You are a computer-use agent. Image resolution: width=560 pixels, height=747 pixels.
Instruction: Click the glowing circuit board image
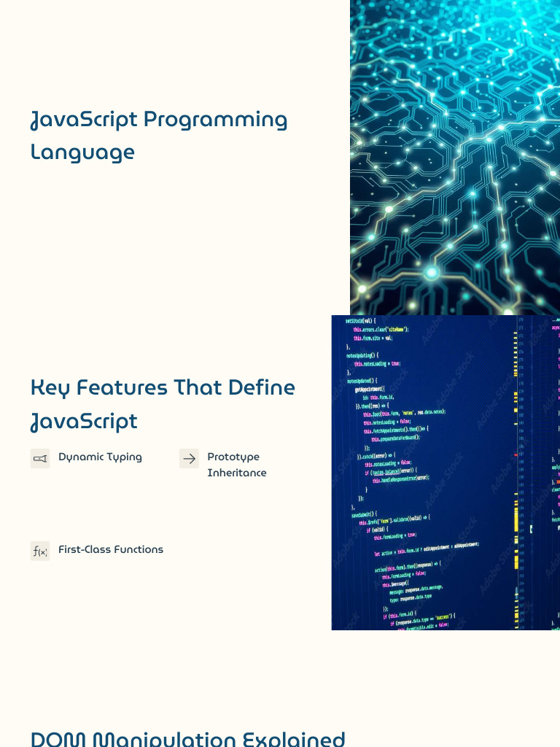(455, 158)
